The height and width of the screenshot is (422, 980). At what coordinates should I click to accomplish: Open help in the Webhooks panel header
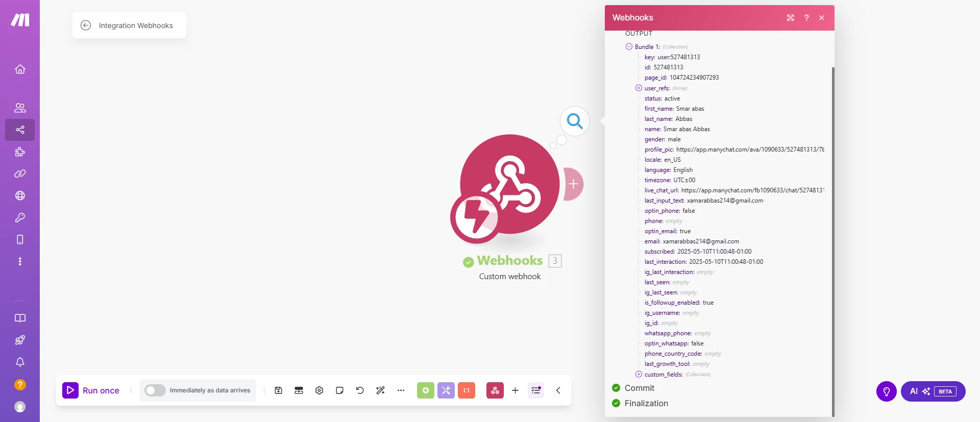click(x=806, y=18)
